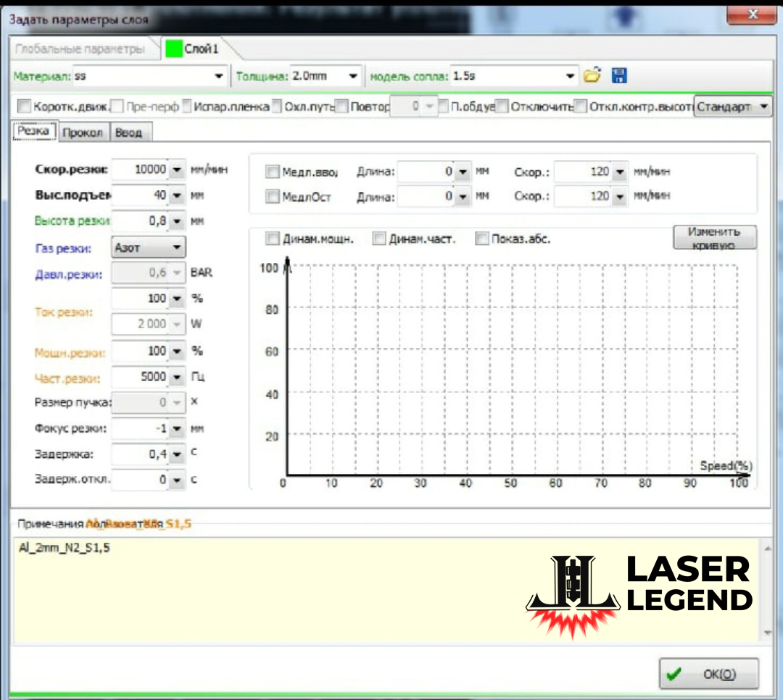Enable the Испар.пленка checkbox
783x700 pixels.
click(x=186, y=106)
